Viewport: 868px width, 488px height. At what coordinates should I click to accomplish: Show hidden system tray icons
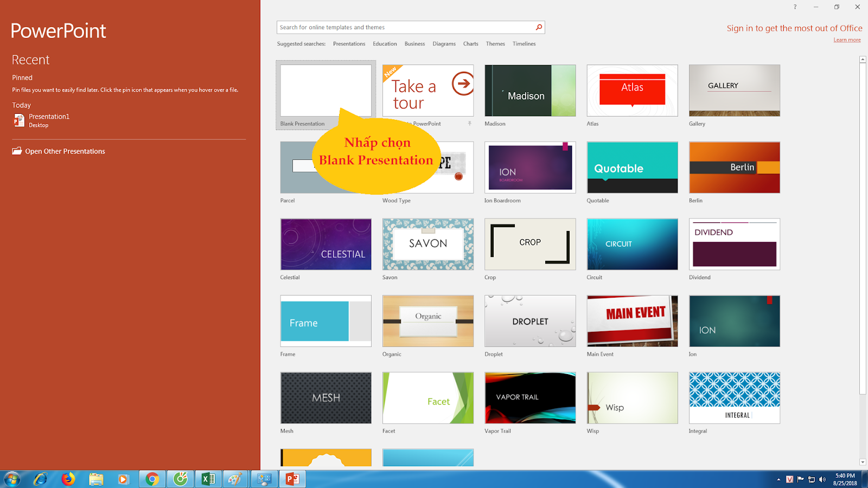click(x=778, y=479)
